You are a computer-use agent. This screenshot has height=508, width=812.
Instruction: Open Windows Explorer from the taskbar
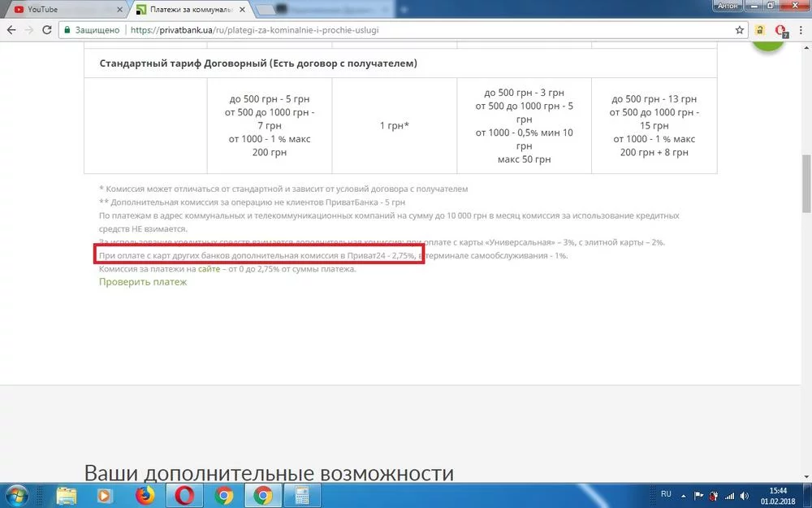pos(67,496)
